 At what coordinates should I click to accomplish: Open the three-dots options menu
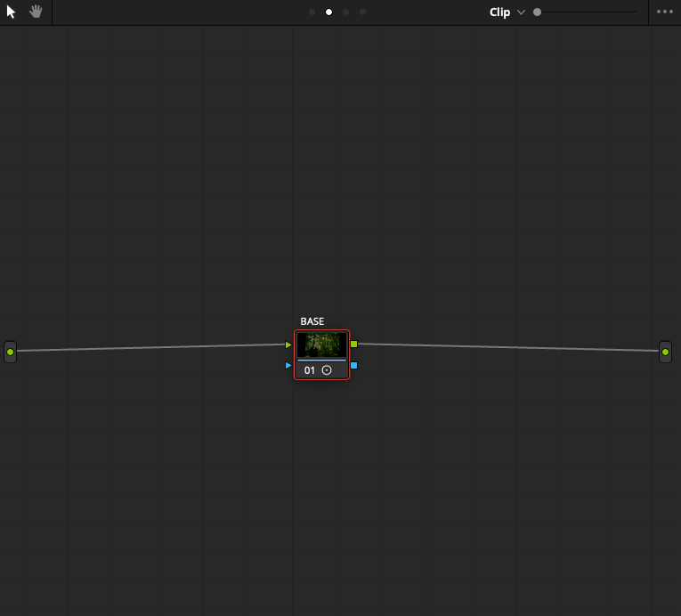click(664, 12)
